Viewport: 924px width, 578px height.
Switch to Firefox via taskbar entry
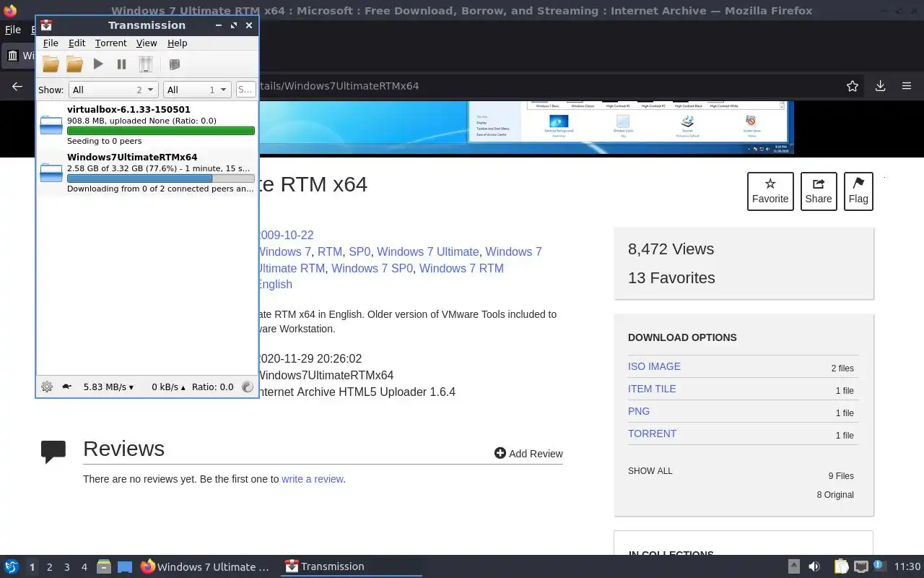coord(206,566)
